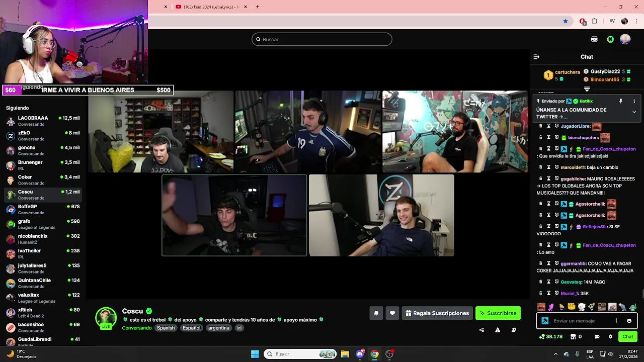Open Discord from the taskbar
644x362 pixels.
click(x=360, y=354)
